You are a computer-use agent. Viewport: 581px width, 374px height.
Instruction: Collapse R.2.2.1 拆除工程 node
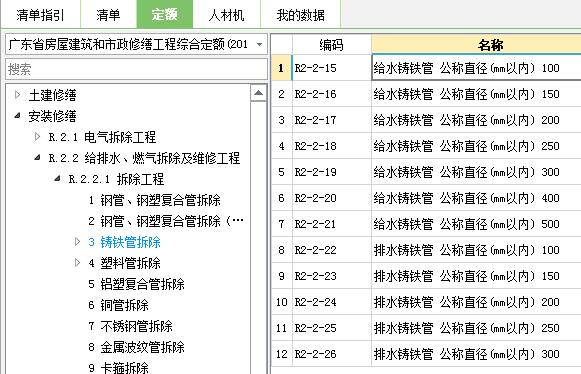click(57, 179)
